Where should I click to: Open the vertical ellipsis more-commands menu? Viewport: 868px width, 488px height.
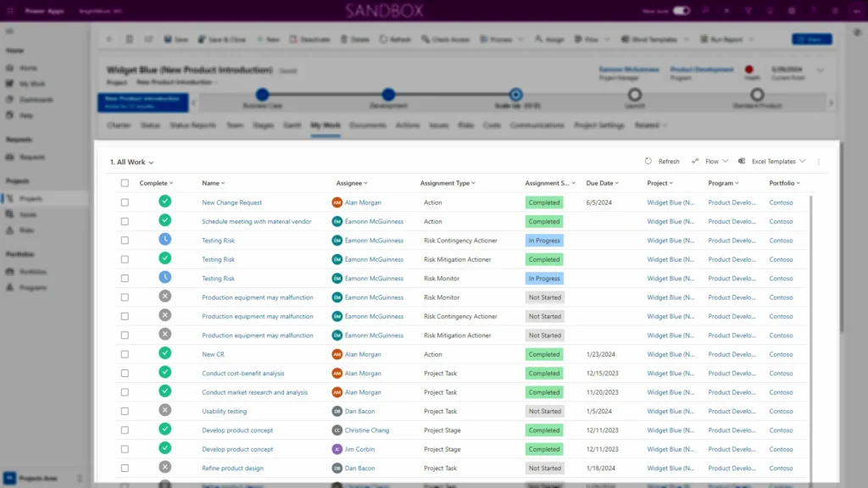coord(818,161)
